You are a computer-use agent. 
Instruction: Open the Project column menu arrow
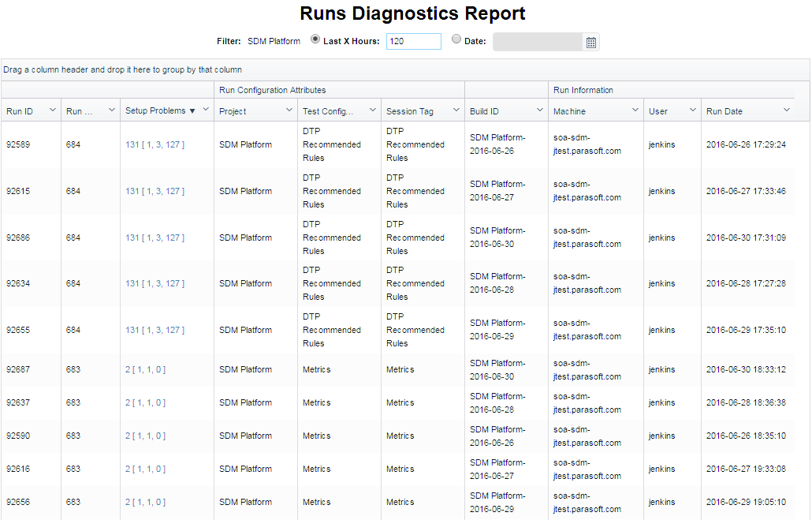[x=289, y=110]
